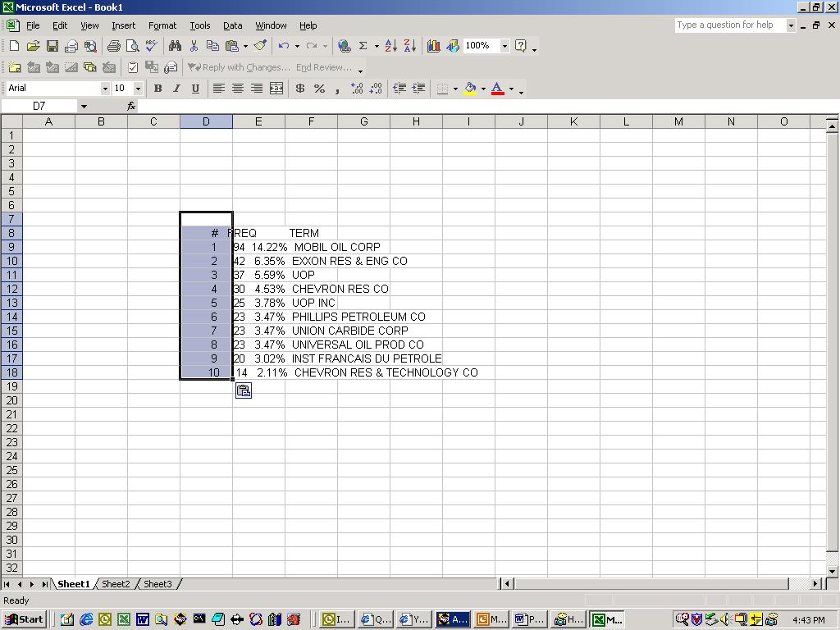
Task: Run the spelling check
Action: click(x=152, y=46)
